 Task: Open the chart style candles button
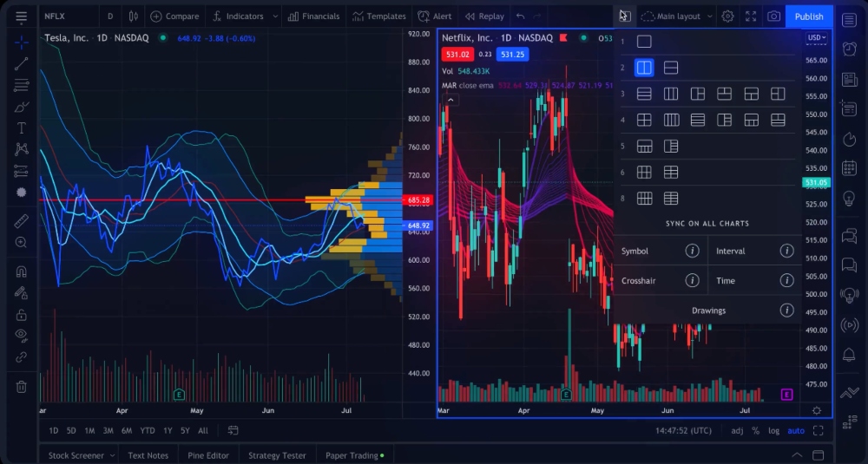134,16
